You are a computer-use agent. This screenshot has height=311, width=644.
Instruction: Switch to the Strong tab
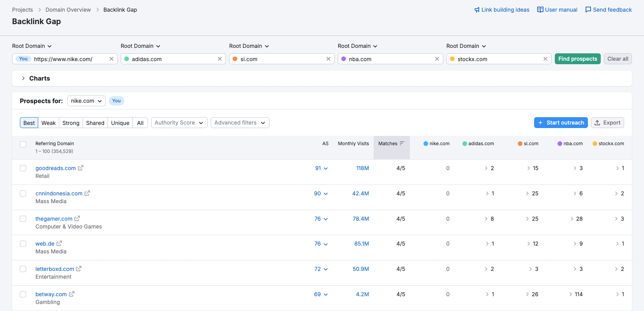[x=71, y=123]
